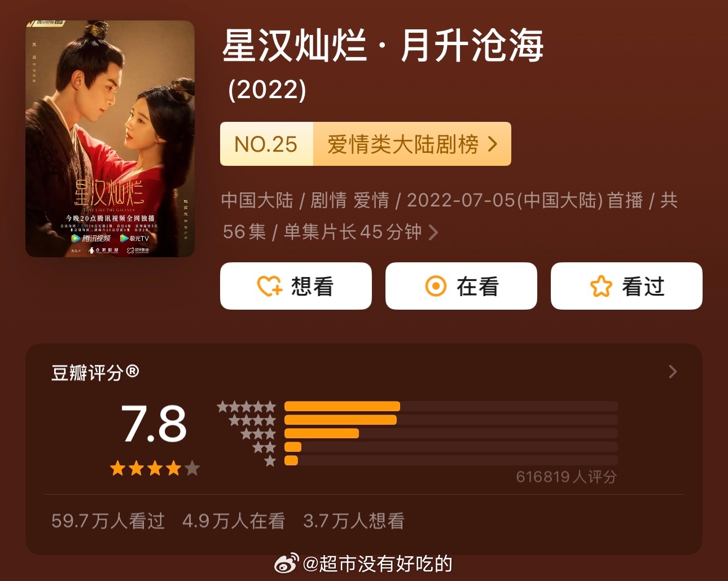Screen dimensions: 728x581
Task: Click the five-star rating distribution bar
Action: click(451, 406)
